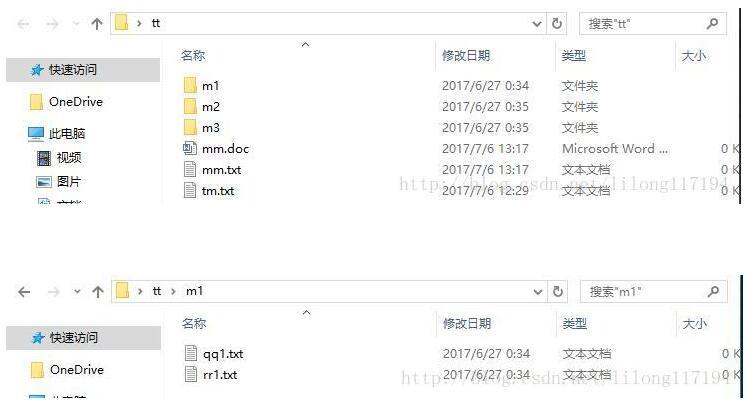Select the tm.txt text file icon

[x=190, y=191]
